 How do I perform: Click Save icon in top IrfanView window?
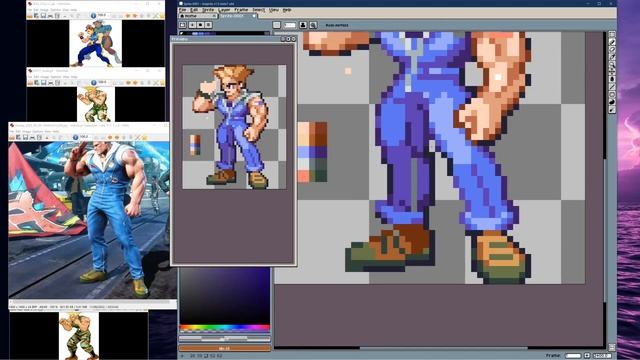click(43, 16)
